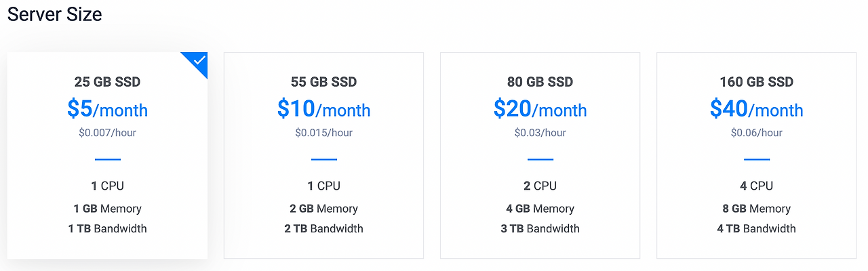
Task: Select the 160 GB SSD plan heading
Action: tap(756, 82)
